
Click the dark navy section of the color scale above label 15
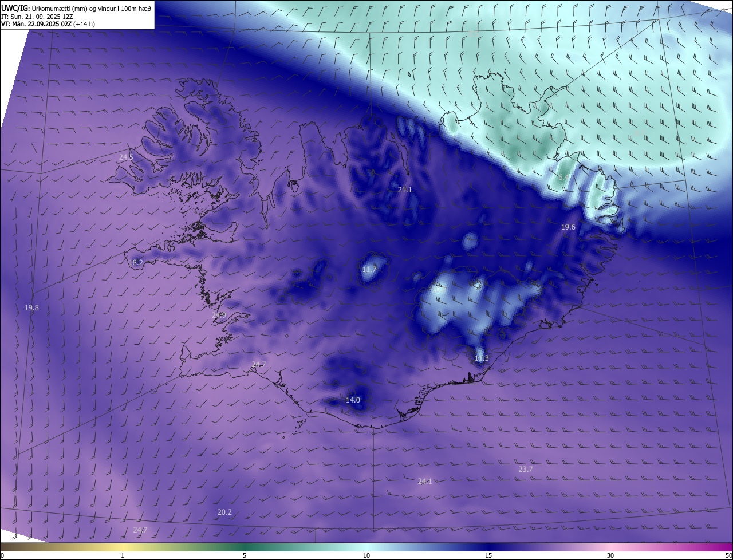(x=488, y=547)
